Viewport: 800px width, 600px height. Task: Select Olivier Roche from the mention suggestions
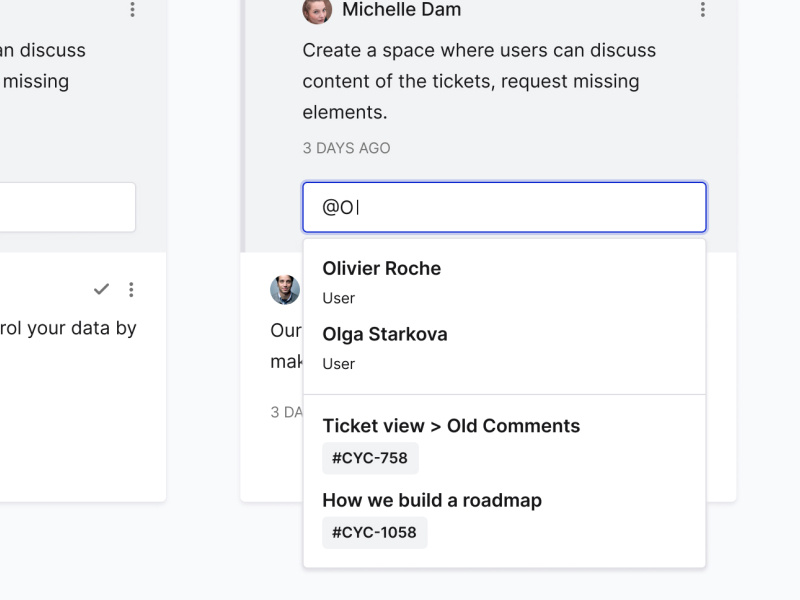click(381, 268)
